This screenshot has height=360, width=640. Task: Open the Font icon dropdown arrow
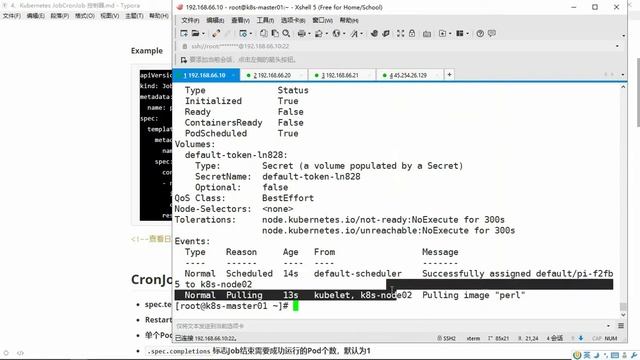362,34
